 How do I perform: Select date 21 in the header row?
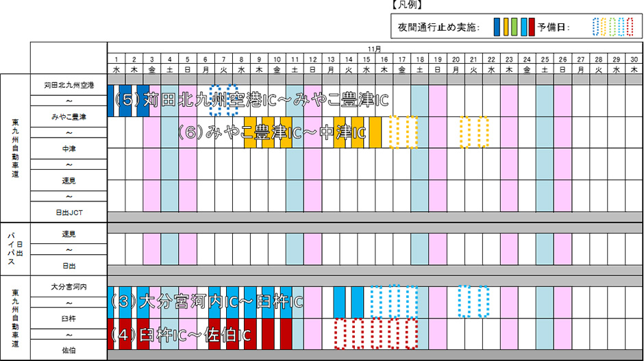473,60
